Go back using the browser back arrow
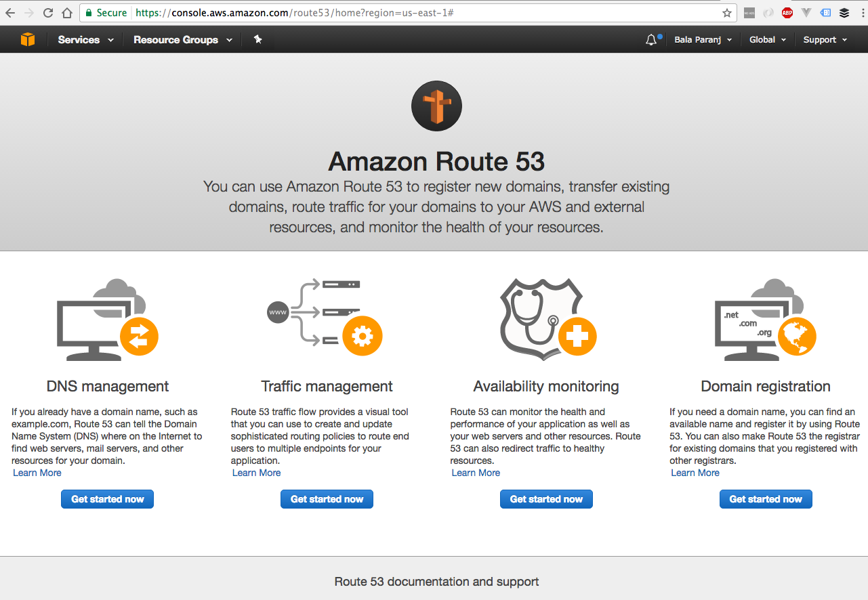 10,13
